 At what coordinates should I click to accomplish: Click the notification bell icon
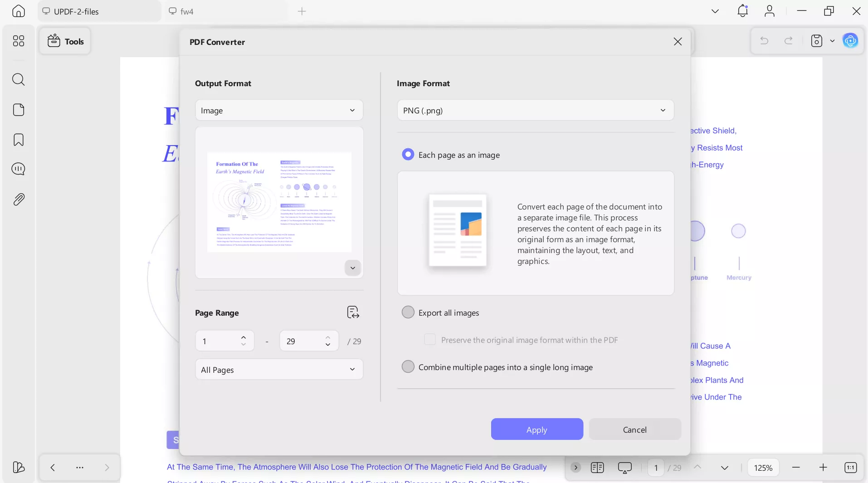(742, 11)
